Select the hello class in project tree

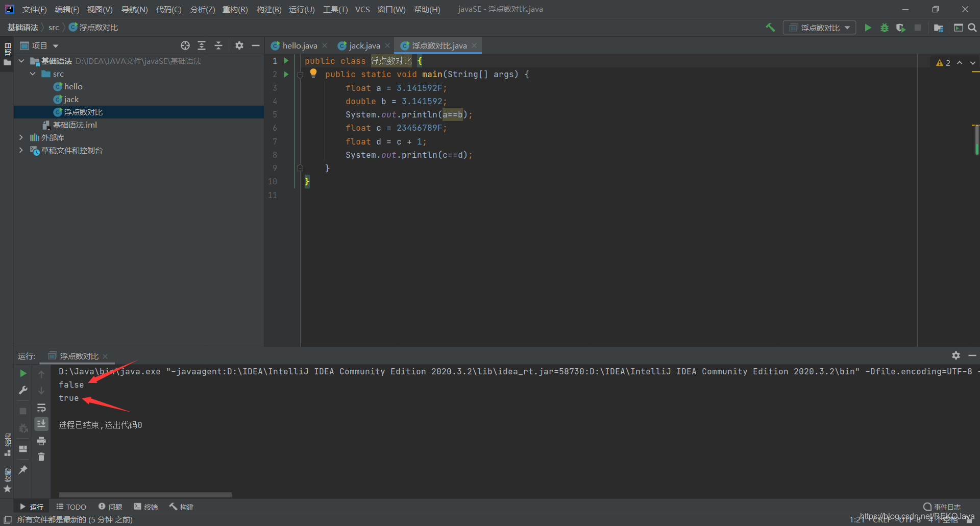pos(68,86)
